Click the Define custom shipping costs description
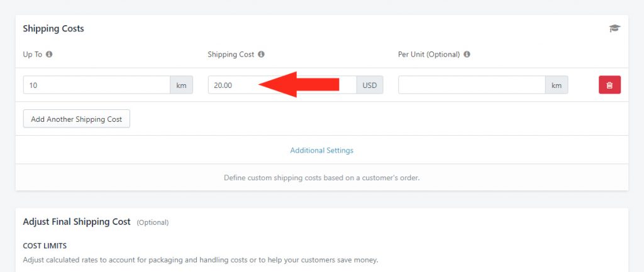This screenshot has height=272, width=644. point(321,178)
